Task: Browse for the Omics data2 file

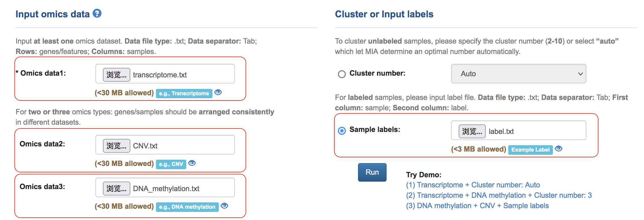Action: pos(116,146)
